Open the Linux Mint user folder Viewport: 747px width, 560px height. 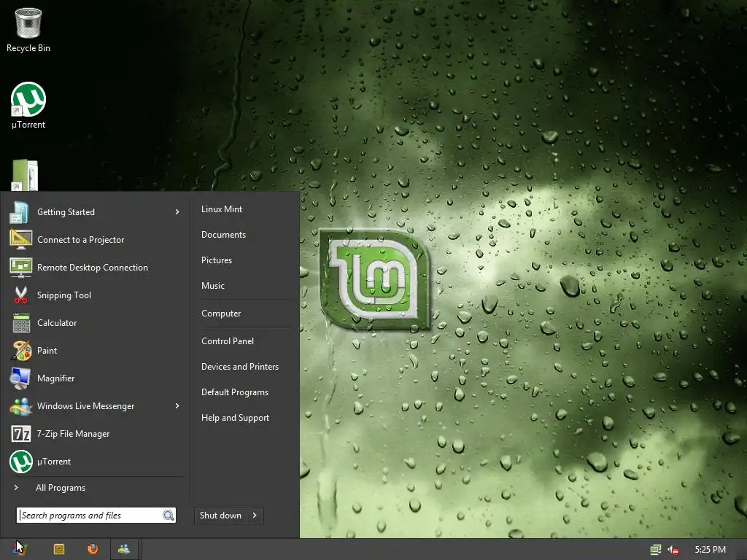[x=222, y=209]
